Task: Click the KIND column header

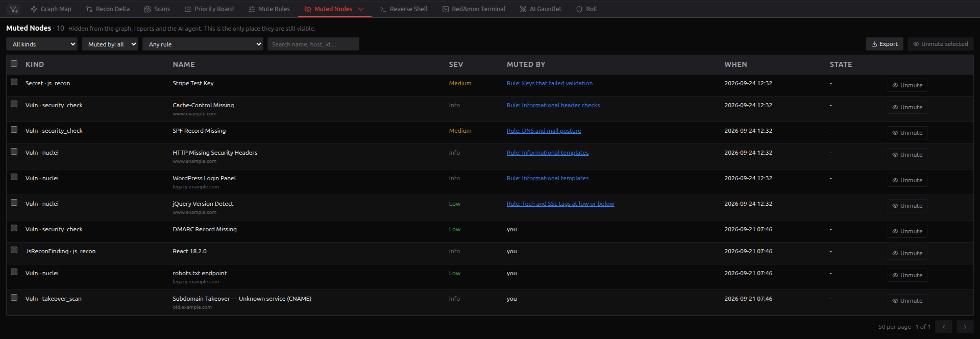Action: (x=35, y=64)
